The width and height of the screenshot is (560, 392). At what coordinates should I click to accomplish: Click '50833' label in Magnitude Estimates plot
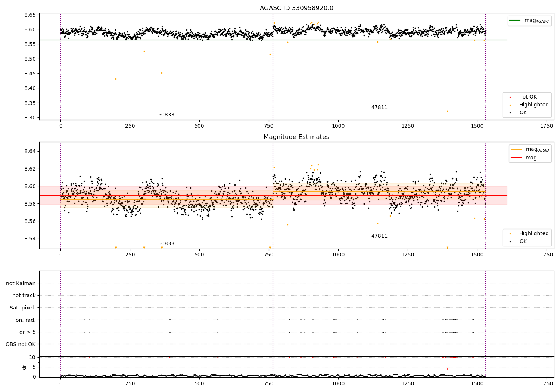[166, 244]
